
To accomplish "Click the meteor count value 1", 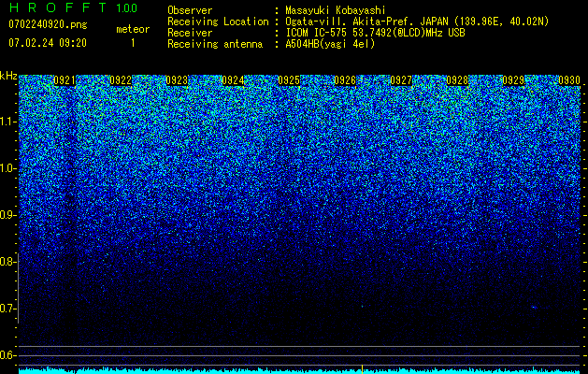I will 133,43.
